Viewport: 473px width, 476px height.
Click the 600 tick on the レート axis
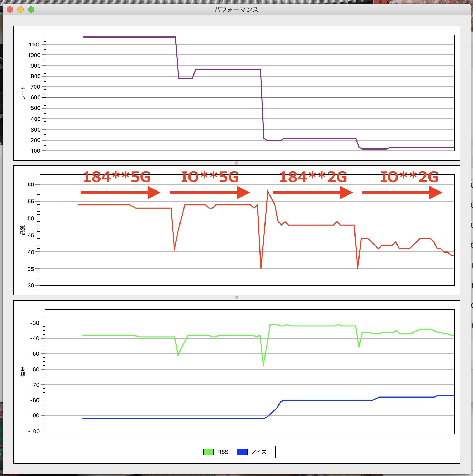pos(36,97)
